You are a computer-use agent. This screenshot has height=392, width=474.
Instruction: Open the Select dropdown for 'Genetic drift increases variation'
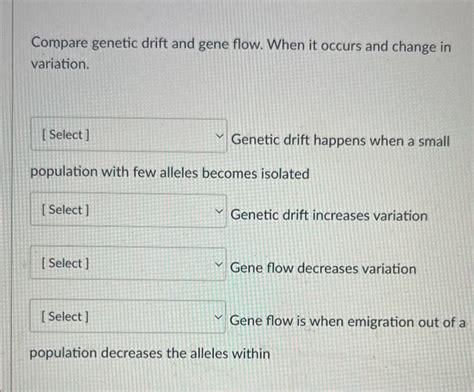[128, 210]
